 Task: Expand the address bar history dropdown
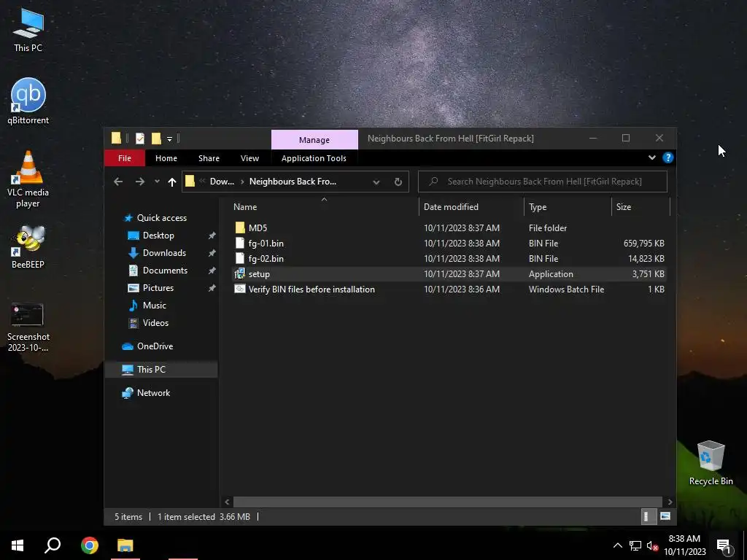[x=376, y=182]
